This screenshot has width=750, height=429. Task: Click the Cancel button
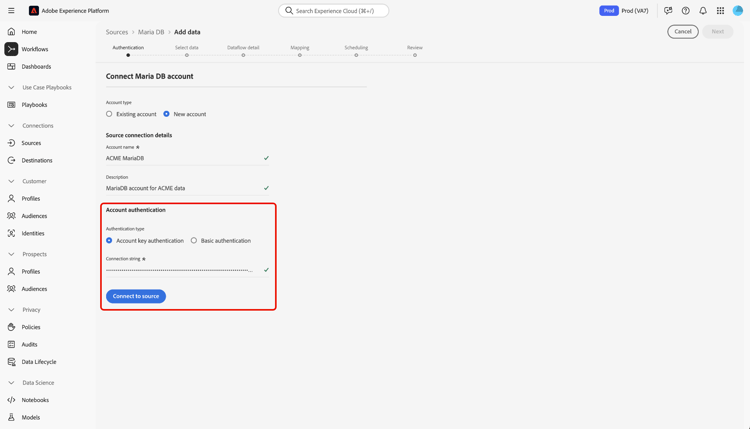coord(683,32)
